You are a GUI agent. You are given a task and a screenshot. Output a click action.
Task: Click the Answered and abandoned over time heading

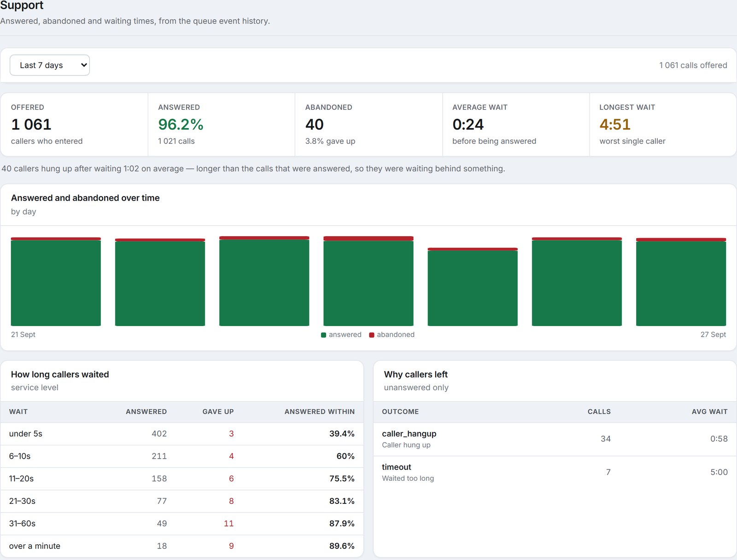click(85, 198)
